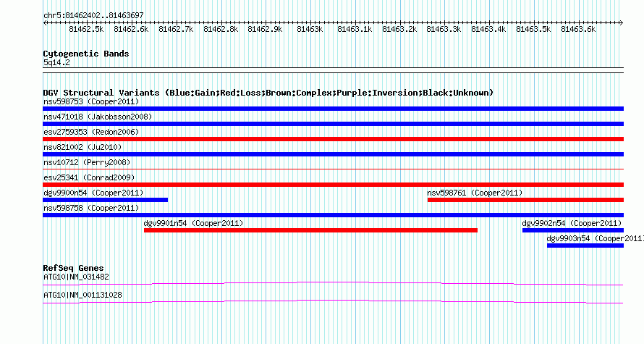
Task: Click the blue gain bar for nsv471018
Action: (333, 124)
